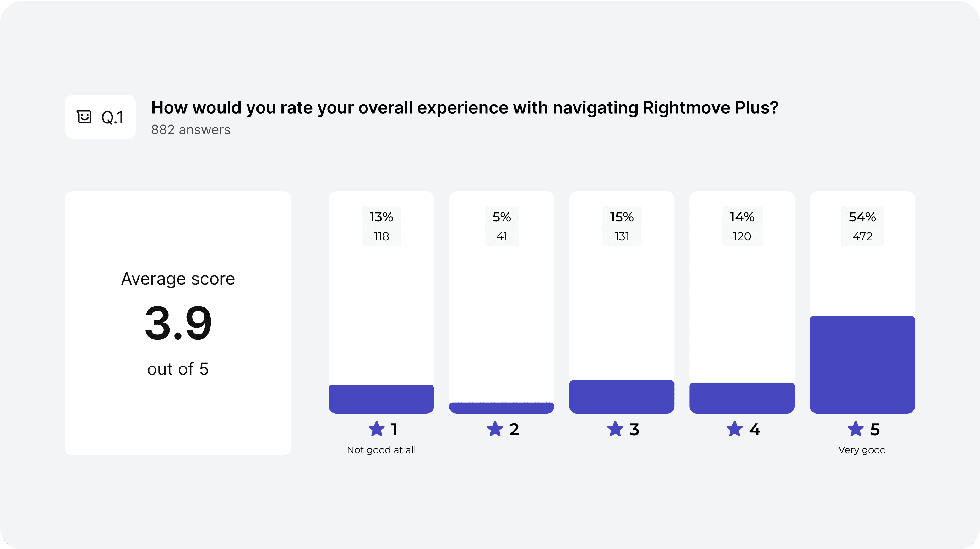Select the 15% blue bar for rating 3
This screenshot has height=549, width=980.
[622, 397]
